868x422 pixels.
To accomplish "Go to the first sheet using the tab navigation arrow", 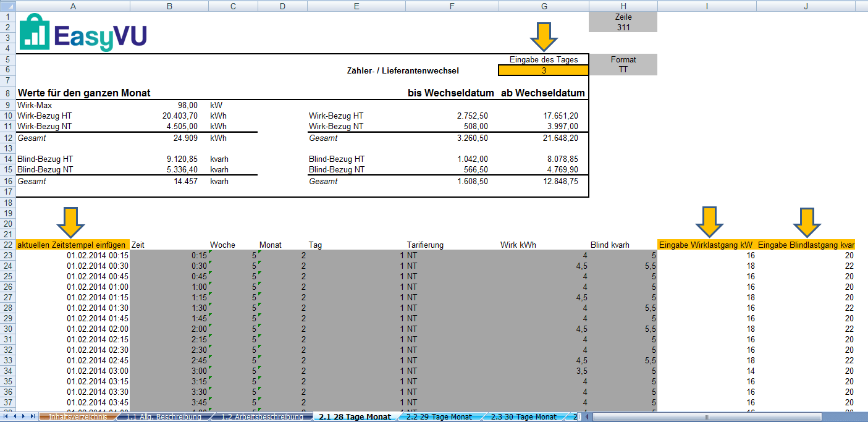I will pyautogui.click(x=6, y=417).
